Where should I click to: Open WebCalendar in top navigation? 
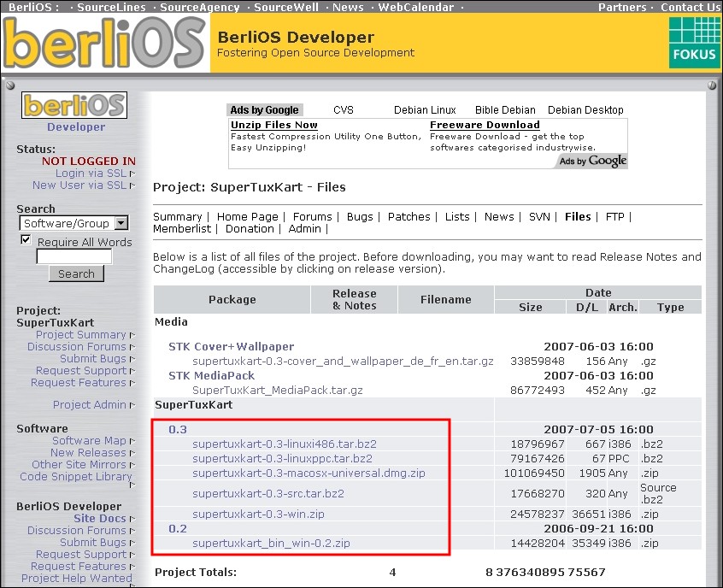416,7
